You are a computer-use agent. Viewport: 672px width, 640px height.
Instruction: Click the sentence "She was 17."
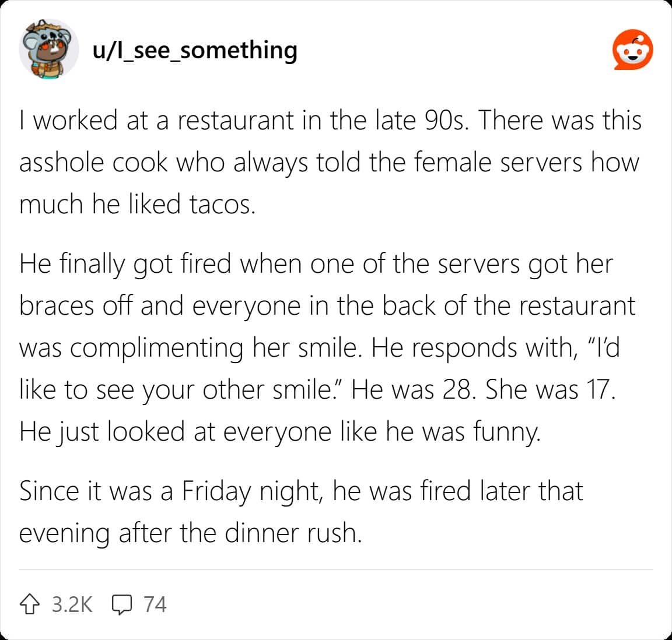click(x=549, y=389)
